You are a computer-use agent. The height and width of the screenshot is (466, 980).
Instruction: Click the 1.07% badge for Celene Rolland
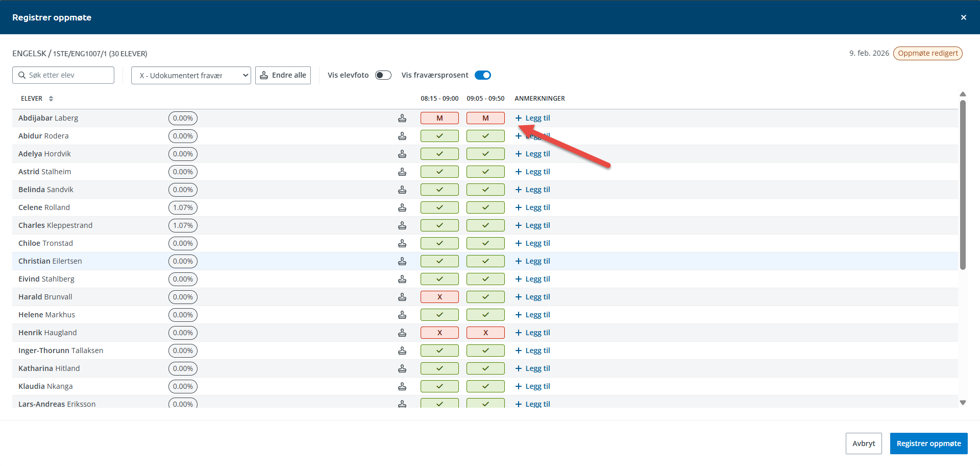click(x=183, y=207)
